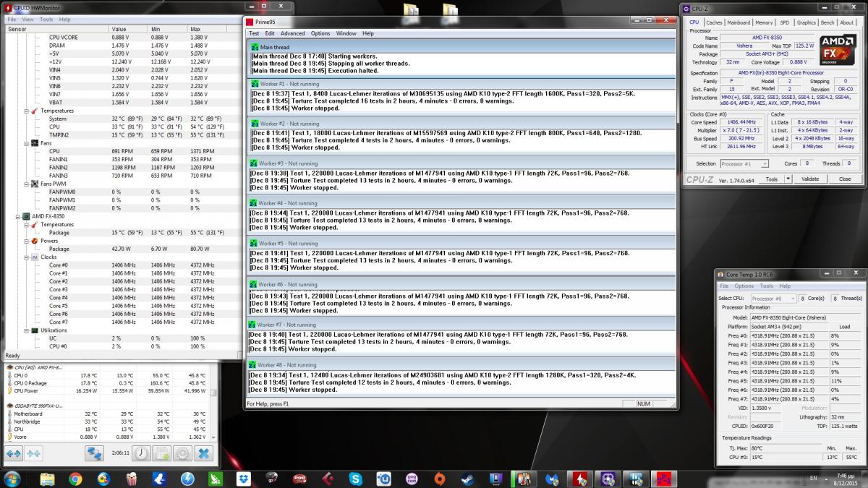
Task: Click the collapse arrows icon in sensor widget
Action: 33,453
